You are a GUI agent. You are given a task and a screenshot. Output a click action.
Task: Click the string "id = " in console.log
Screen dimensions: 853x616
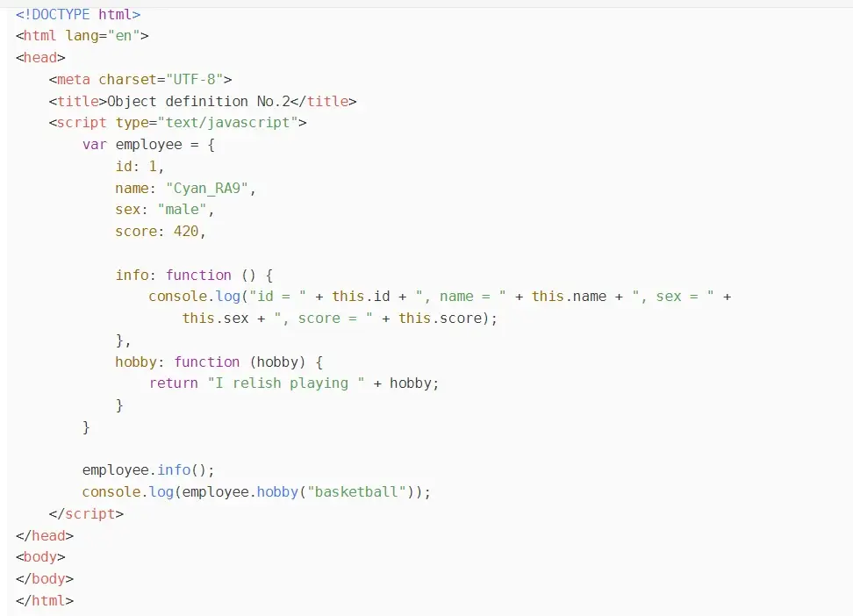tap(277, 297)
